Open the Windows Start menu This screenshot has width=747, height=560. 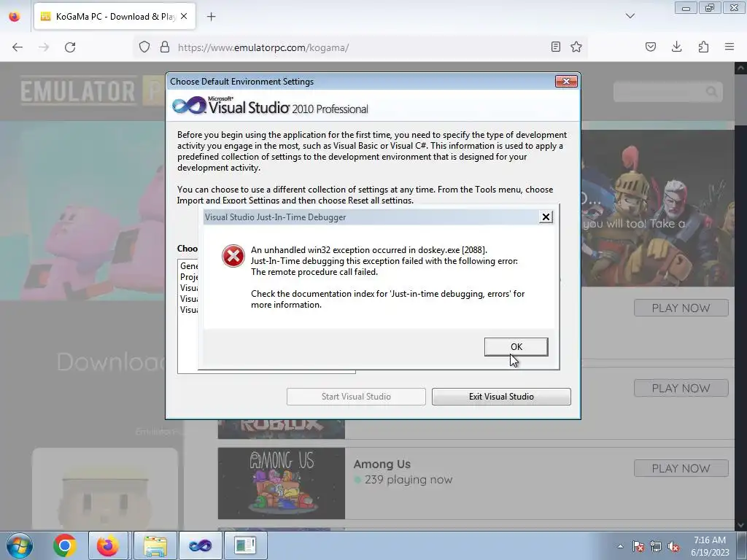(x=20, y=545)
